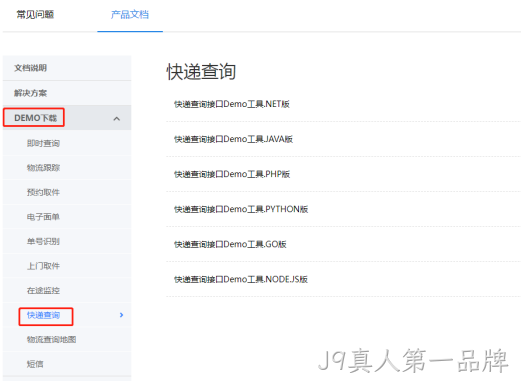Open the PYTHON版 Demo tool link
The height and width of the screenshot is (383, 521).
click(241, 209)
